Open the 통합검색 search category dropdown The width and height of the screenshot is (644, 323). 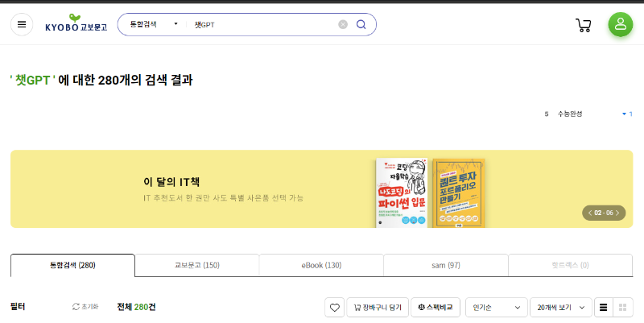tap(154, 24)
